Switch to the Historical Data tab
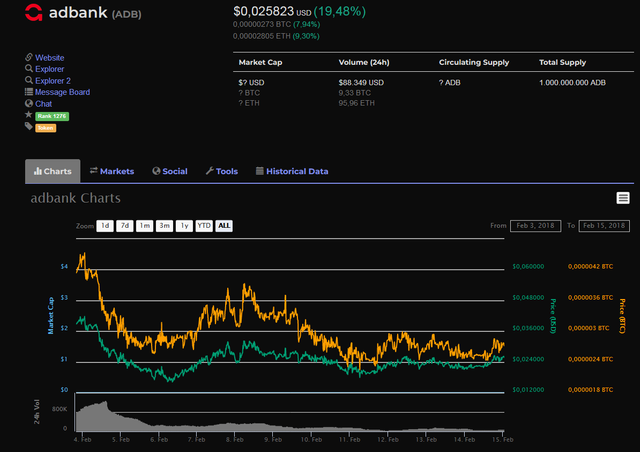The image size is (640, 452). [292, 171]
